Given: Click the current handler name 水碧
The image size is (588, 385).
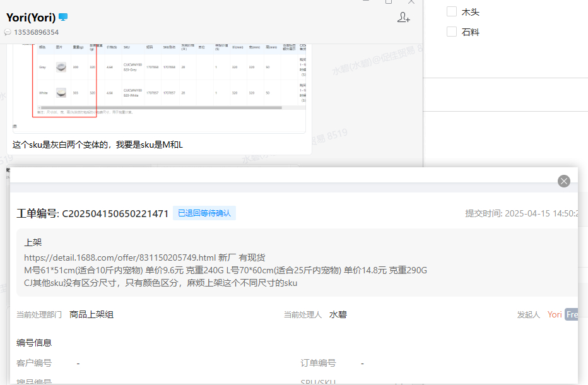Looking at the screenshot, I should (x=338, y=314).
